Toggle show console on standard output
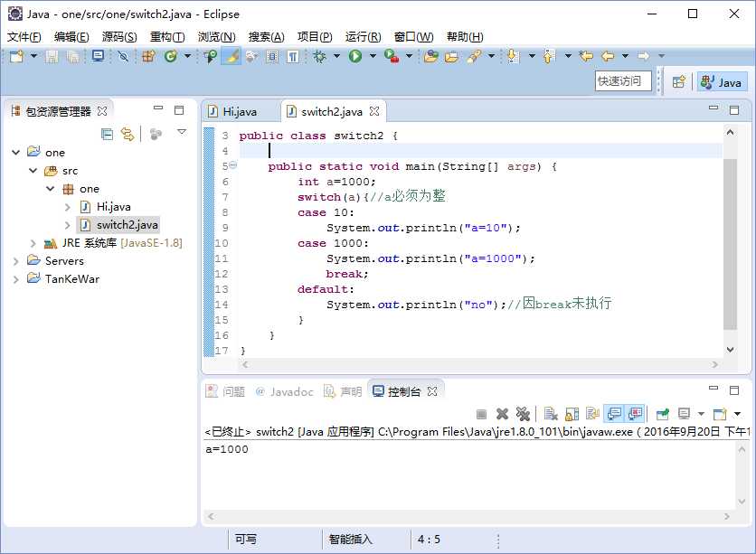The image size is (756, 554). pos(614,414)
